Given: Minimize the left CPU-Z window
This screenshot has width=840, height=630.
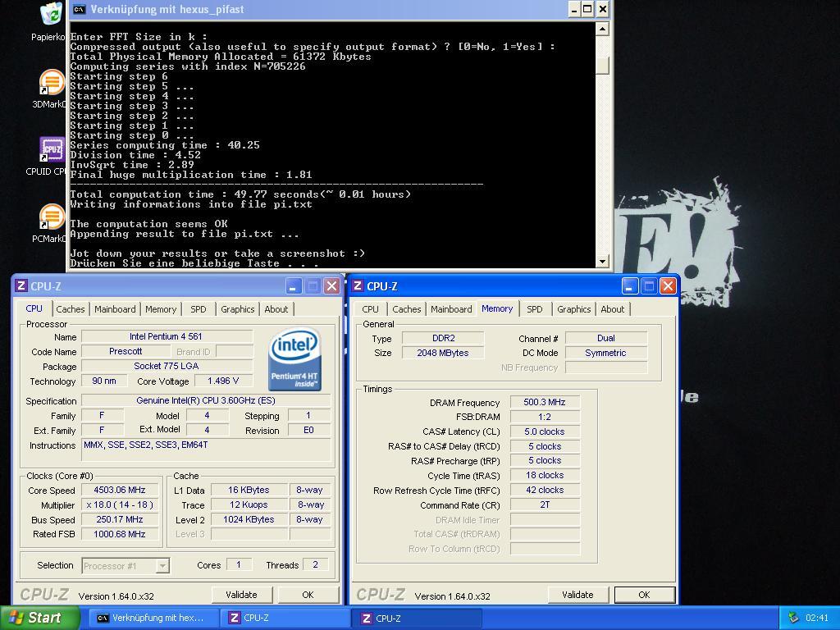Looking at the screenshot, I should click(293, 286).
